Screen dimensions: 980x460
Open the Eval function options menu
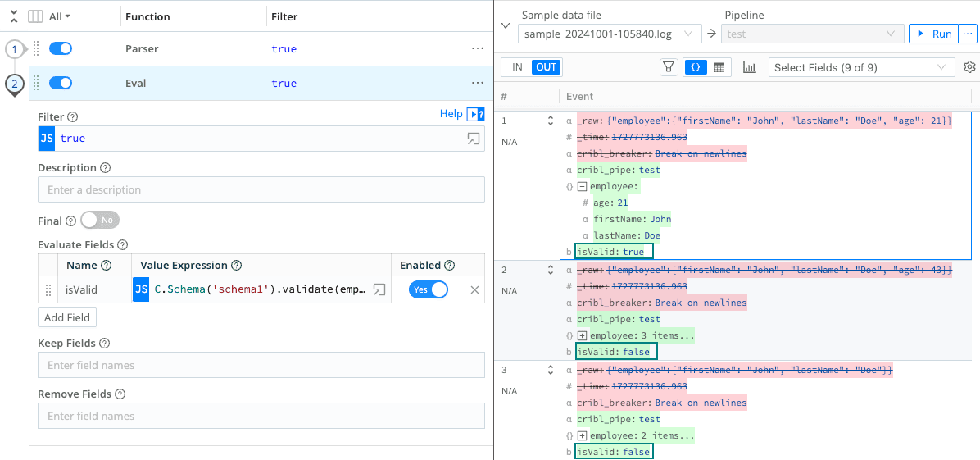[478, 83]
